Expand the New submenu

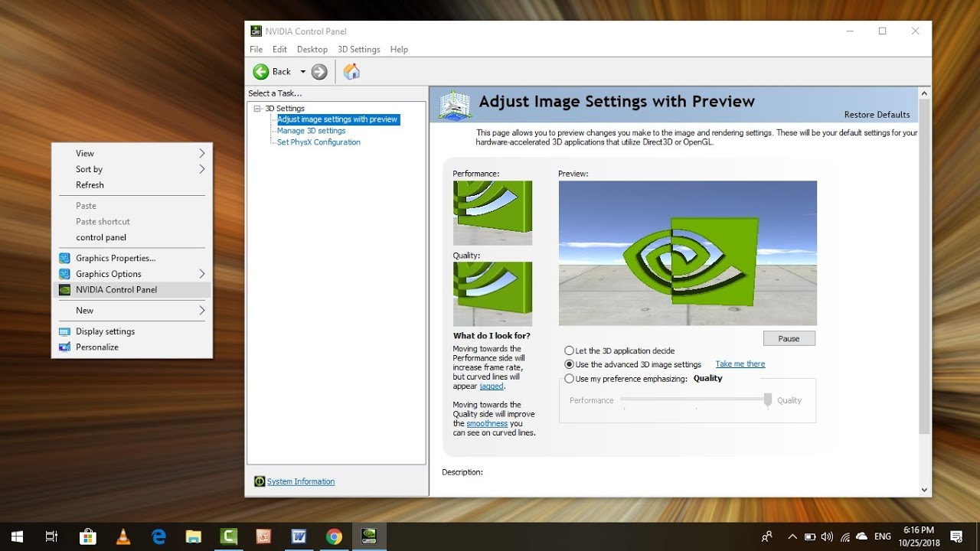pos(132,311)
